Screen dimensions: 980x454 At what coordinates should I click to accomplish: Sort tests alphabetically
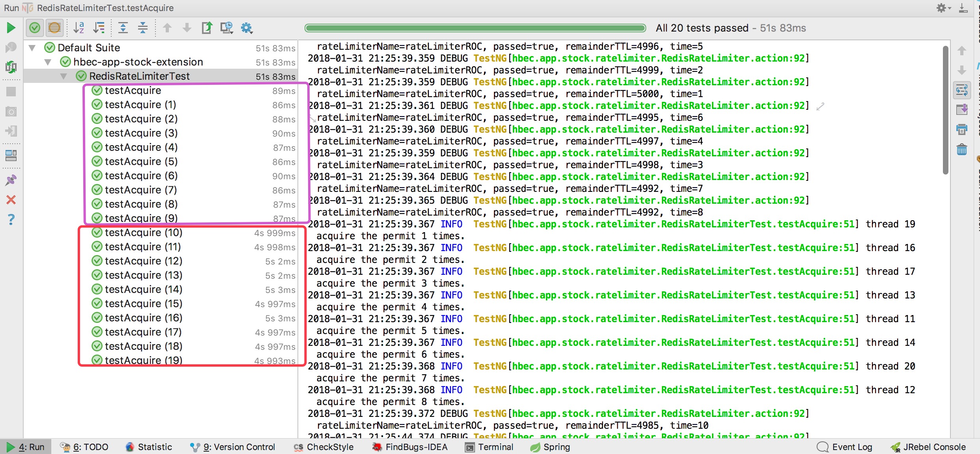click(79, 28)
